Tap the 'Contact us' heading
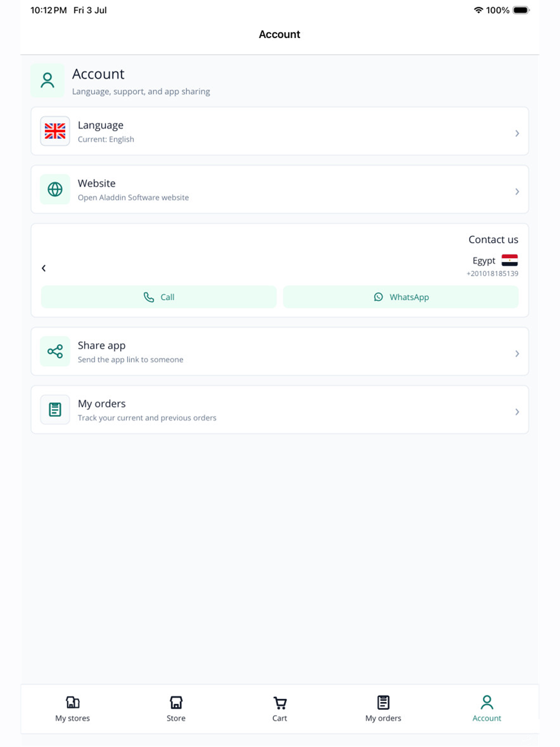Image resolution: width=560 pixels, height=747 pixels. [494, 240]
